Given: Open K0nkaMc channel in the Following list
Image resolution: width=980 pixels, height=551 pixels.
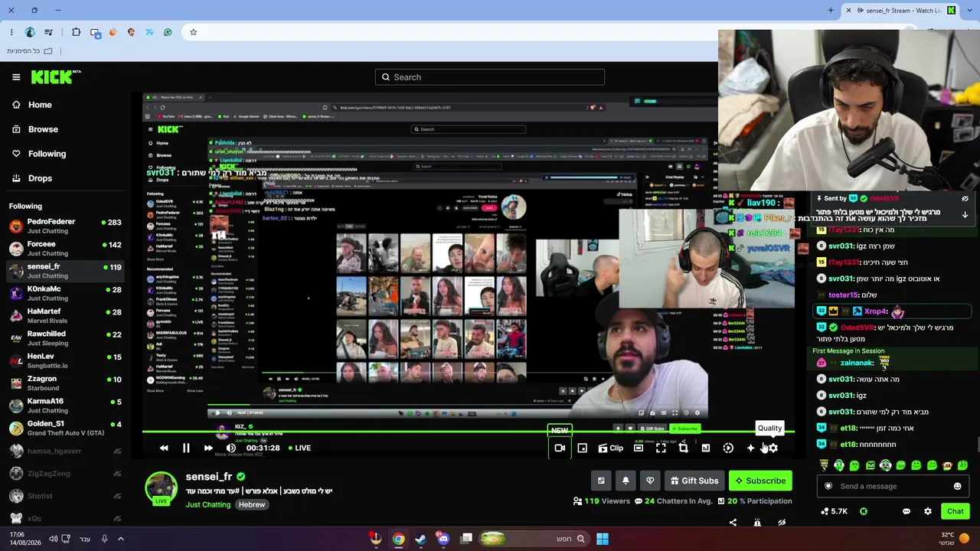Looking at the screenshot, I should click(65, 293).
